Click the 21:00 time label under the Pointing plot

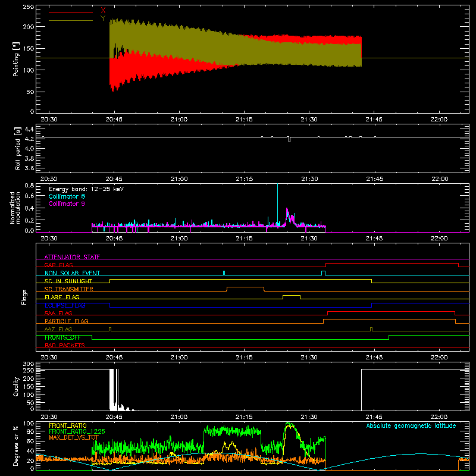click(x=179, y=120)
